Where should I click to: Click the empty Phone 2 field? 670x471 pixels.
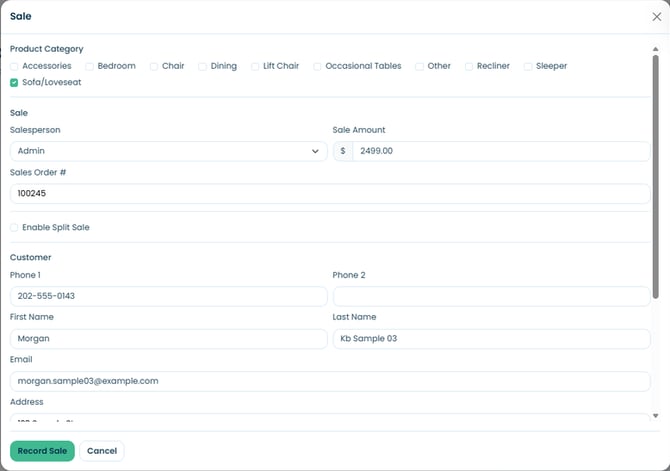click(492, 296)
